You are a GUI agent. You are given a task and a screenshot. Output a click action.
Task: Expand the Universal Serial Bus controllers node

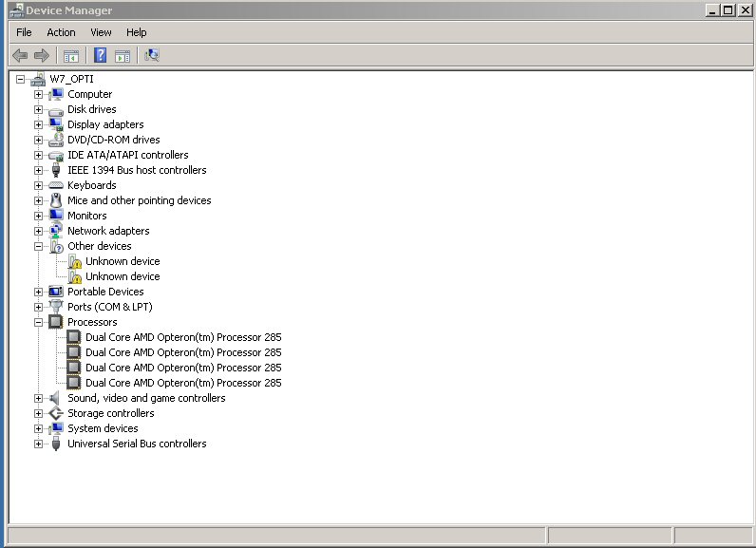click(x=39, y=444)
